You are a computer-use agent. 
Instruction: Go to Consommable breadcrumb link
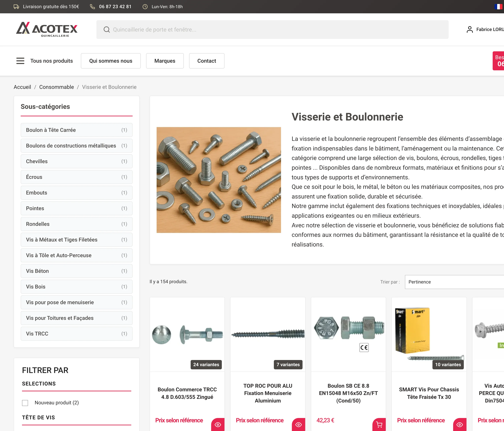(56, 87)
